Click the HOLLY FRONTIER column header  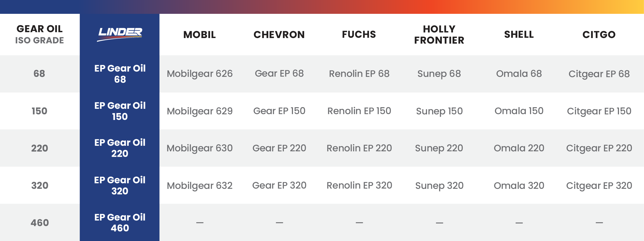tap(439, 35)
